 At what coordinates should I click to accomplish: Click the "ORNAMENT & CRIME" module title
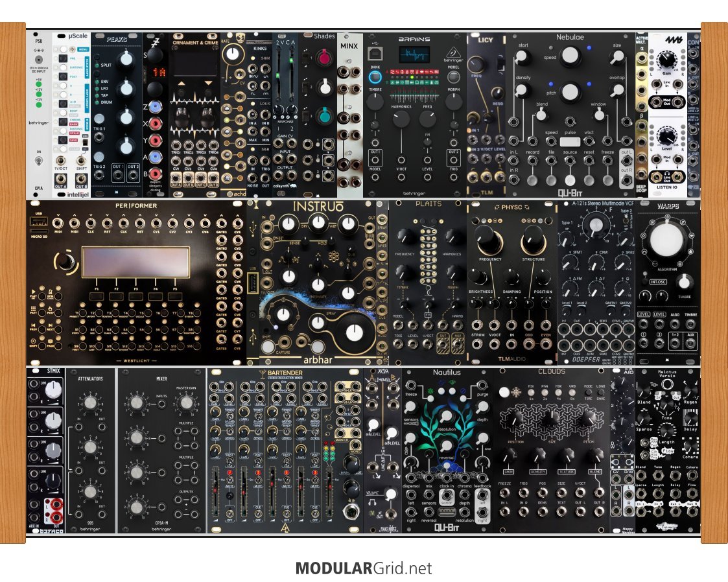coord(196,42)
